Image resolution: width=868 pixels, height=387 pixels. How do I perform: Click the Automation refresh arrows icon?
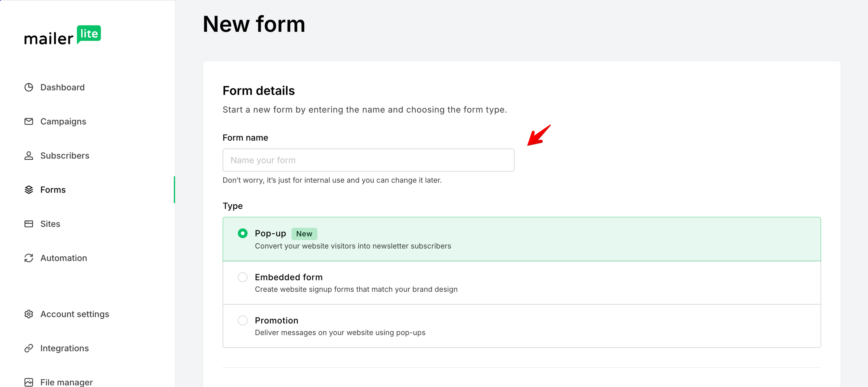(x=29, y=258)
